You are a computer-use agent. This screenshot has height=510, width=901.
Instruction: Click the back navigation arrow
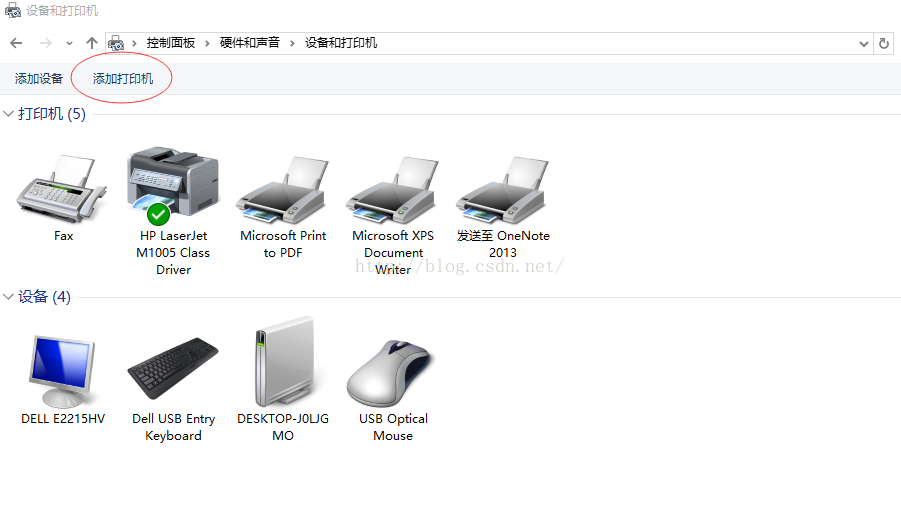point(17,43)
